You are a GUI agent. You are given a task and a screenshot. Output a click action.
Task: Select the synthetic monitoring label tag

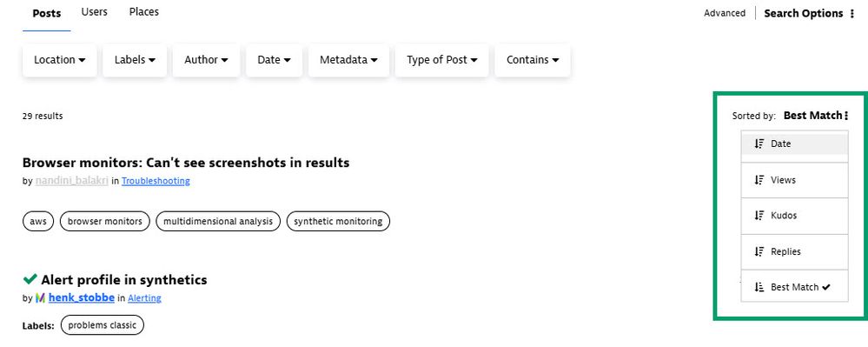[x=338, y=221]
